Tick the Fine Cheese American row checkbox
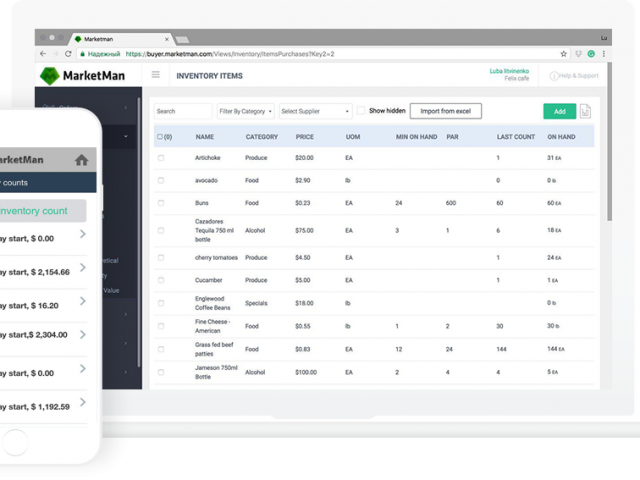Screen dimensions: 640x480 click(161, 326)
